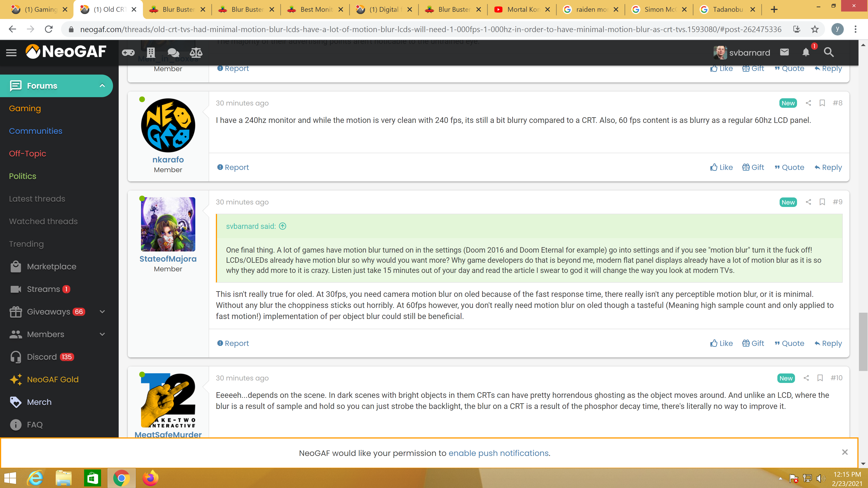Open the chat bubbles icon in header

pyautogui.click(x=173, y=53)
